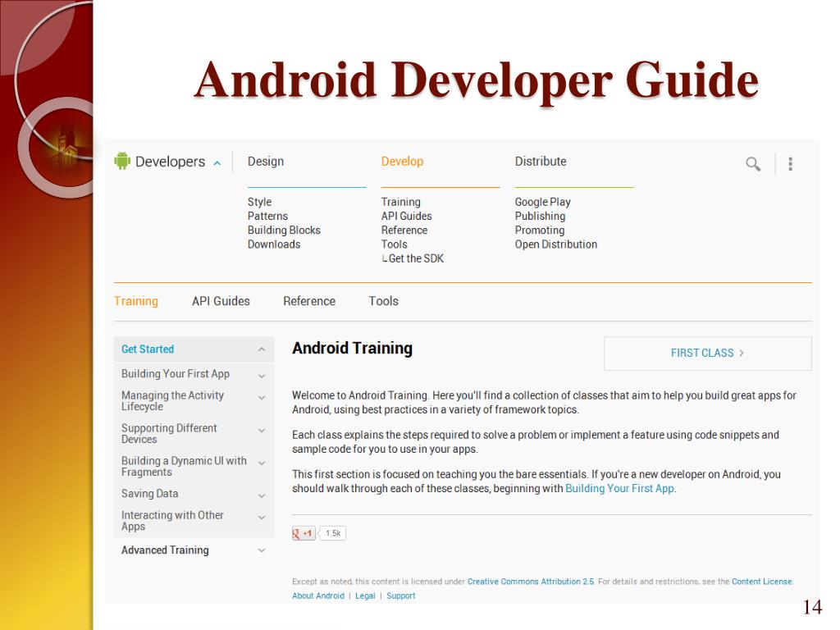The height and width of the screenshot is (630, 840).
Task: Collapse the Developers header chevron
Action: [217, 163]
